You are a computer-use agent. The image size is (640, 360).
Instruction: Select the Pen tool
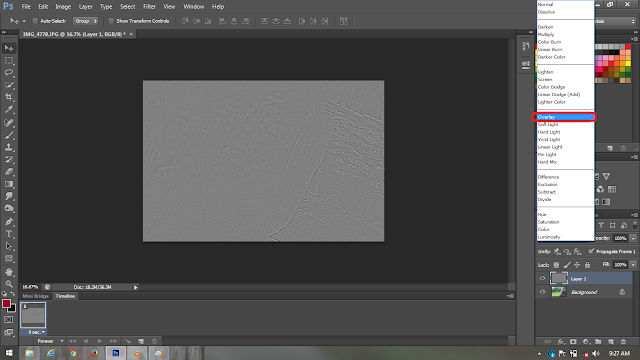9,222
